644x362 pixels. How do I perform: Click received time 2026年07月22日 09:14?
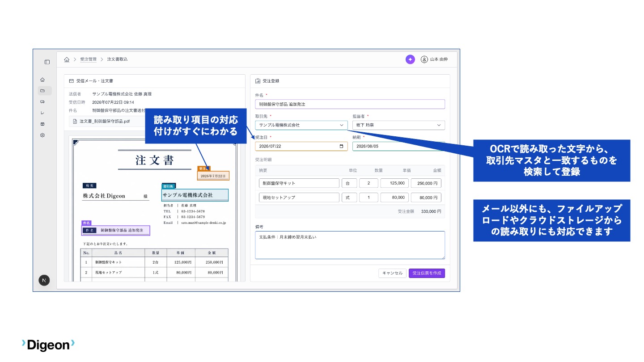coord(113,102)
